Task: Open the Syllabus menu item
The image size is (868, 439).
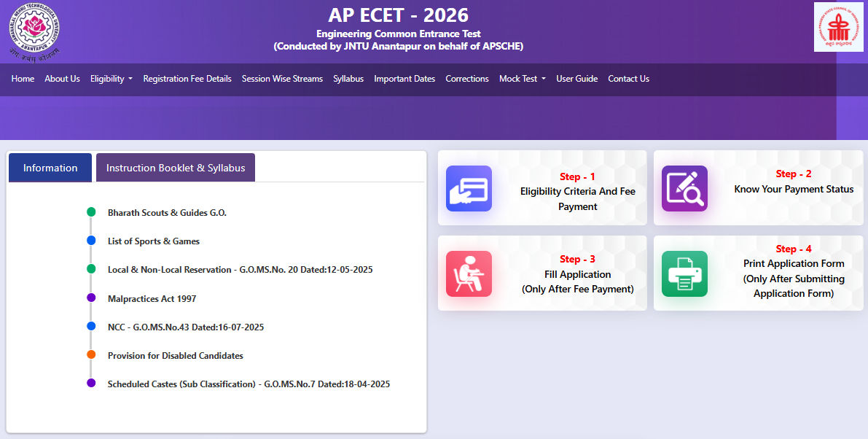Action: 348,79
